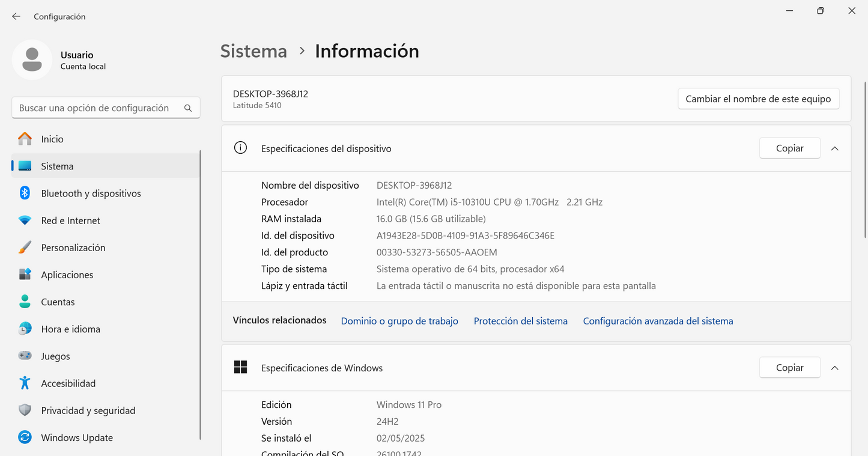Click the Windows Update sync icon

click(x=25, y=437)
